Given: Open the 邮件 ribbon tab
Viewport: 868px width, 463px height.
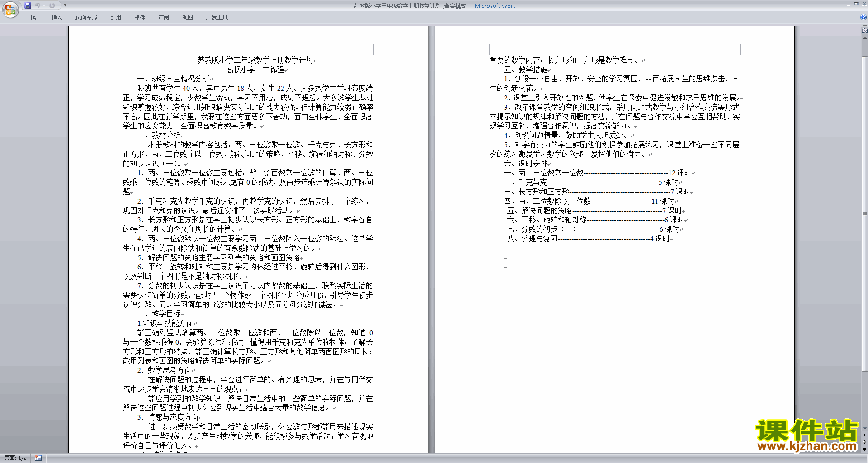Looking at the screenshot, I should click(140, 18).
